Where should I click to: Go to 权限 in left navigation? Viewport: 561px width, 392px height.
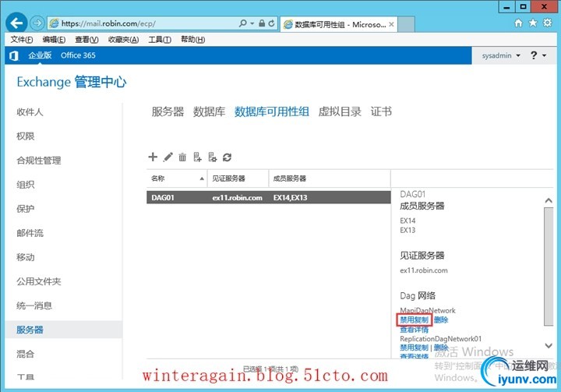25,136
